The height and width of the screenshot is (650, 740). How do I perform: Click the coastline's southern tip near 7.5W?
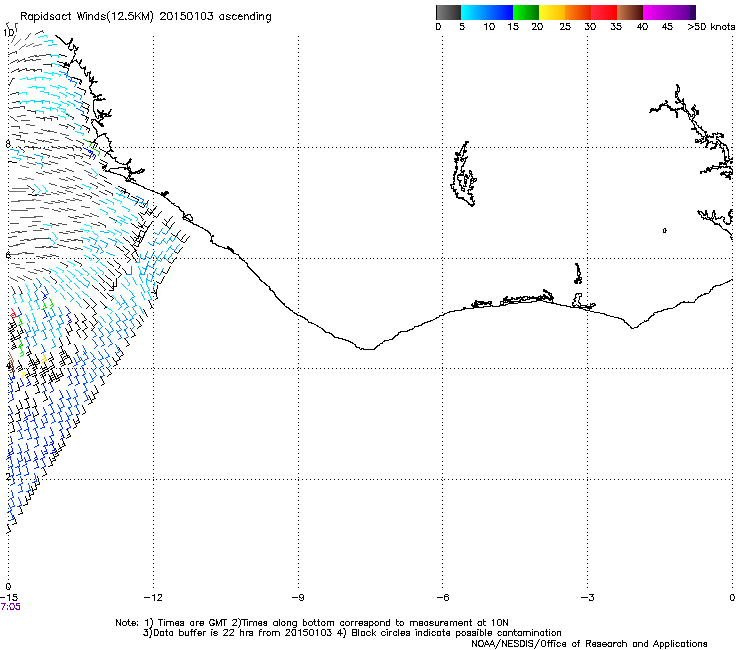pyautogui.click(x=367, y=349)
